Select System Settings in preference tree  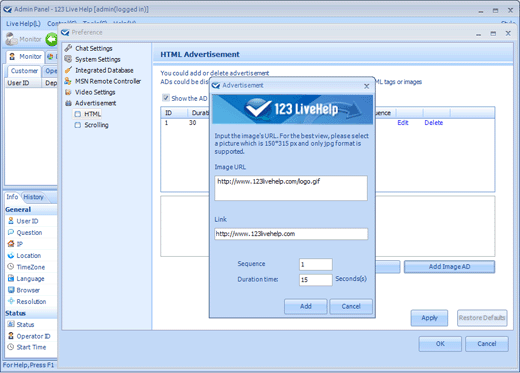tap(98, 59)
